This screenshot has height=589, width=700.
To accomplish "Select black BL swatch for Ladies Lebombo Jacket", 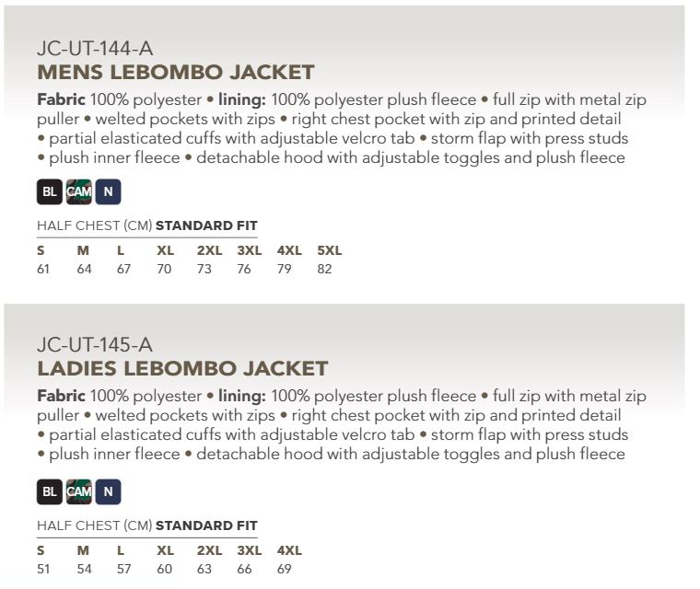I will [x=49, y=491].
